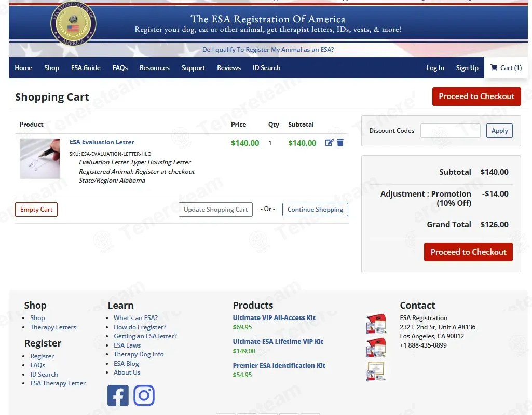Screen dimensions: 532x415
Task: Click the Continue Shopping button
Action: point(315,210)
